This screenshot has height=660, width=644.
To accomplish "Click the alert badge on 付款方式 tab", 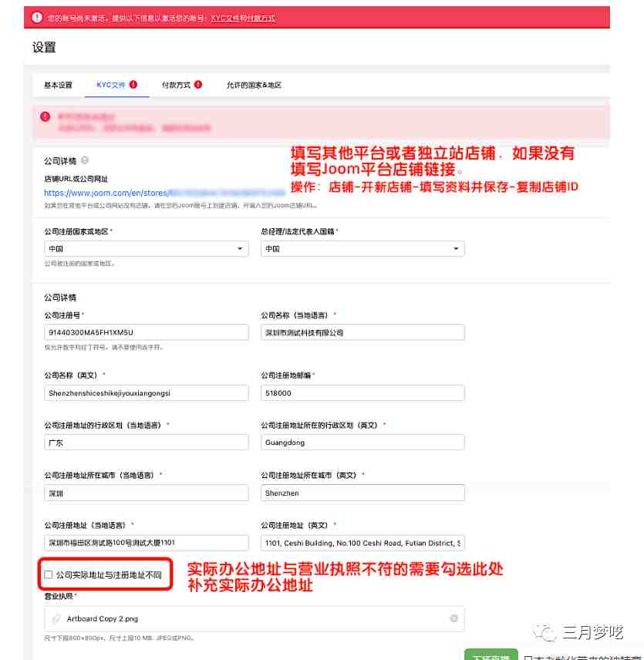I will (198, 85).
